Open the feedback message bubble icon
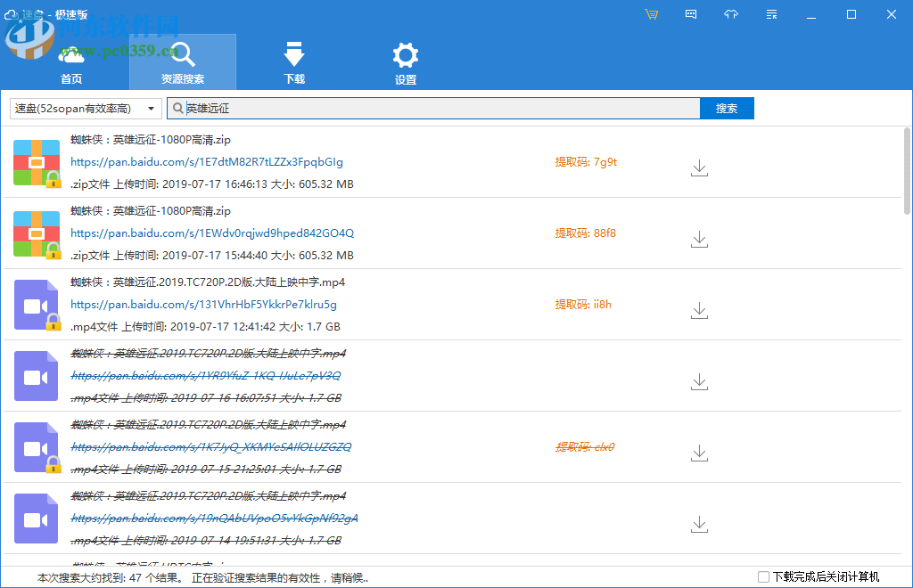Viewport: 913px width, 588px height. pyautogui.click(x=691, y=14)
